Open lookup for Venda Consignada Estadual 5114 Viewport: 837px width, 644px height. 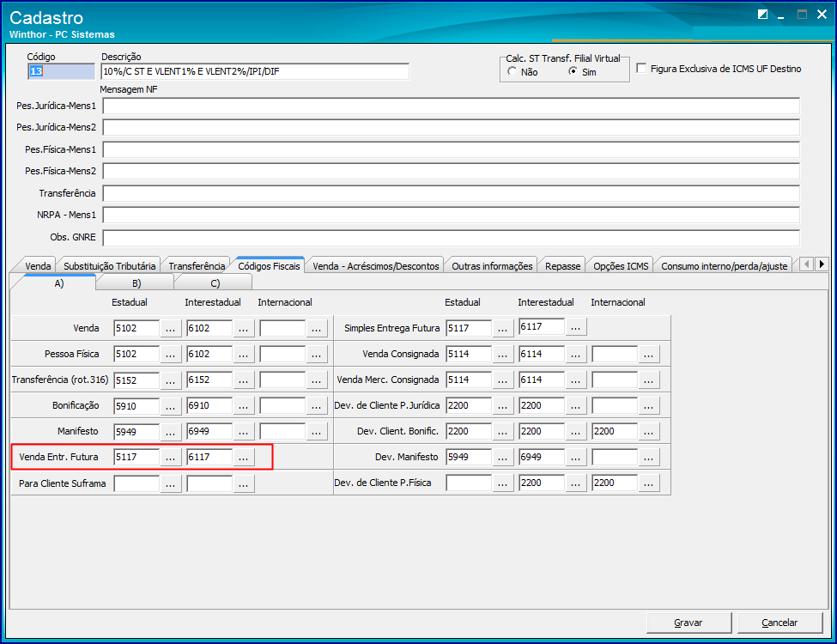(502, 354)
